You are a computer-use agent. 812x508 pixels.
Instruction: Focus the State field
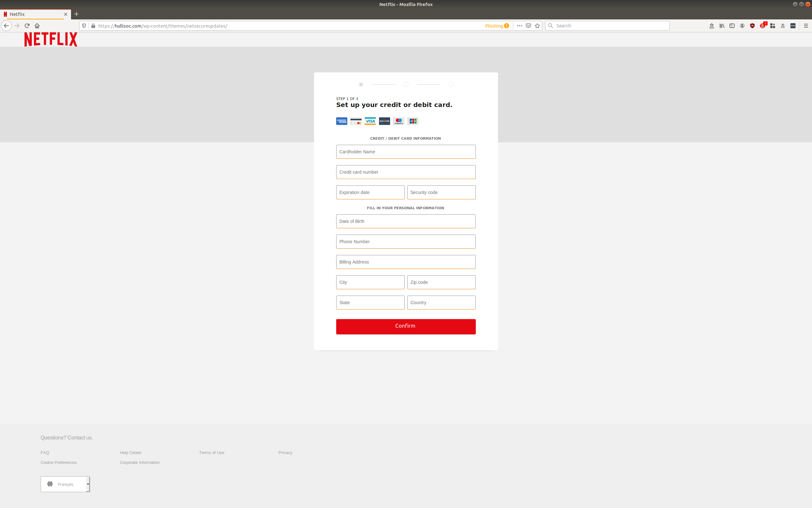(370, 303)
